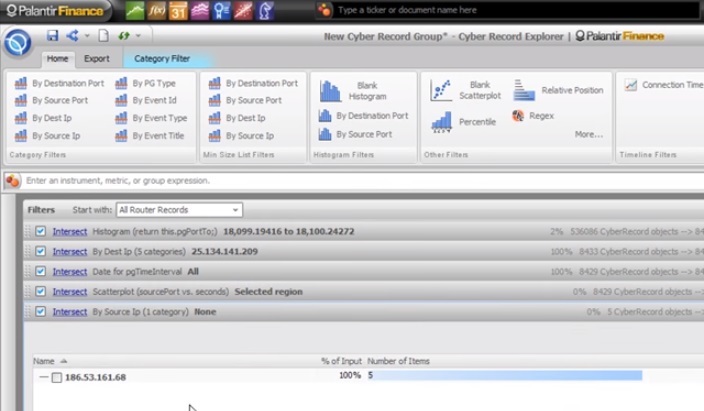This screenshot has height=411, width=704.
Task: Uncheck the Scatterplot filter checkbox
Action: pyautogui.click(x=40, y=292)
